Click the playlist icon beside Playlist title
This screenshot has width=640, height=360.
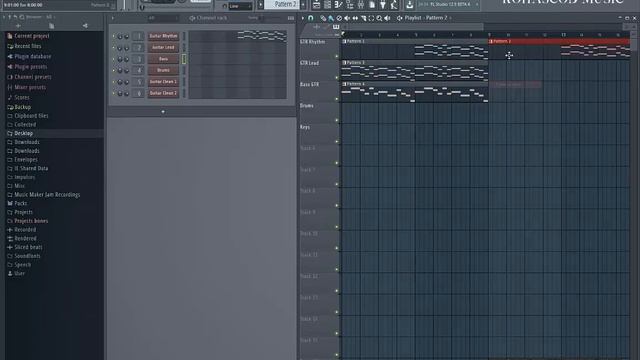point(400,18)
